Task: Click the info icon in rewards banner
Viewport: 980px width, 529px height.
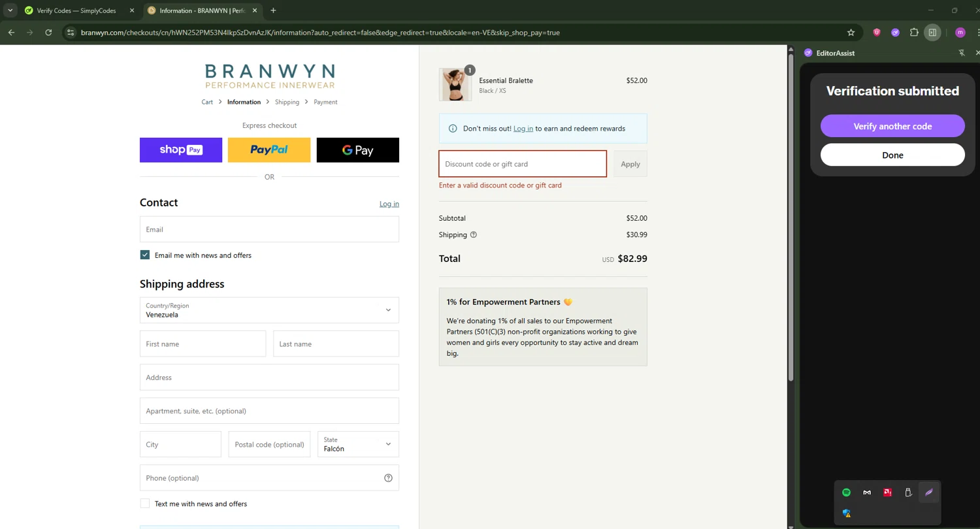Action: click(x=453, y=129)
